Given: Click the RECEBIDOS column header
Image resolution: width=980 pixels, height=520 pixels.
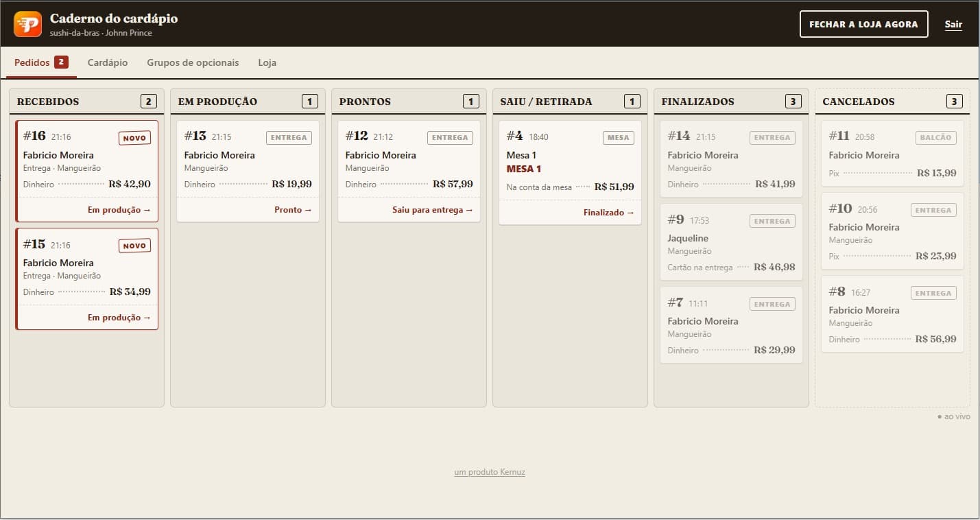Looking at the screenshot, I should tap(48, 102).
